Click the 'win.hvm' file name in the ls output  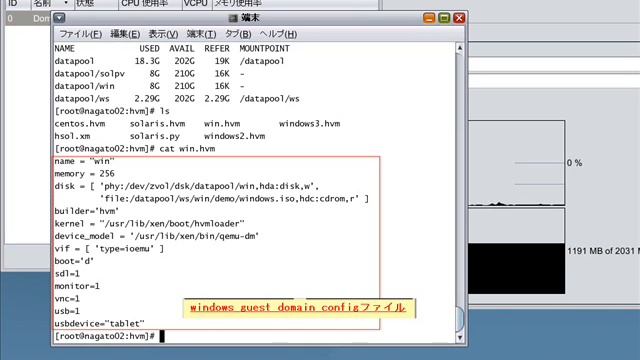tap(222, 124)
